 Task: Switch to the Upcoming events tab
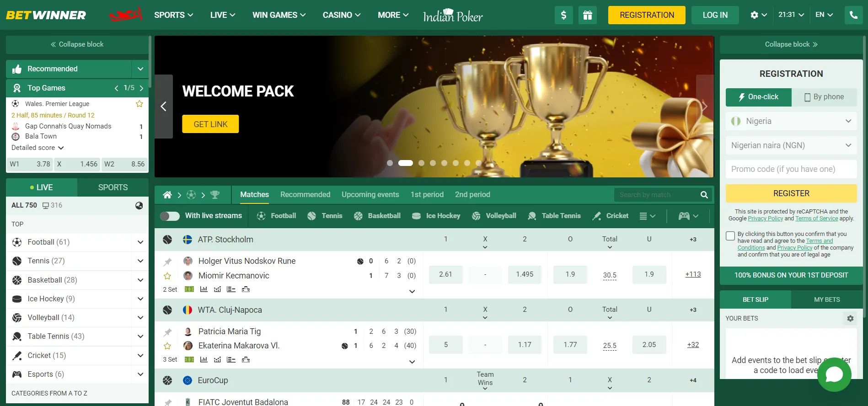tap(370, 195)
